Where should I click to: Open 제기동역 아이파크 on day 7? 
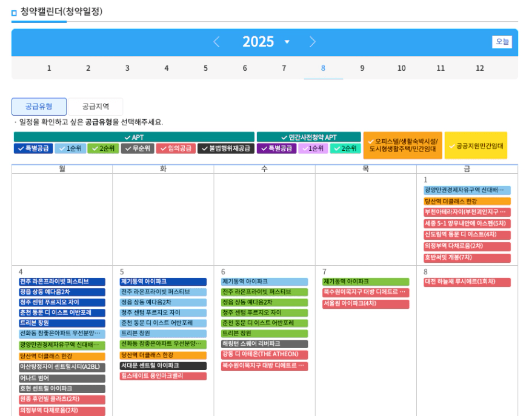click(x=366, y=282)
